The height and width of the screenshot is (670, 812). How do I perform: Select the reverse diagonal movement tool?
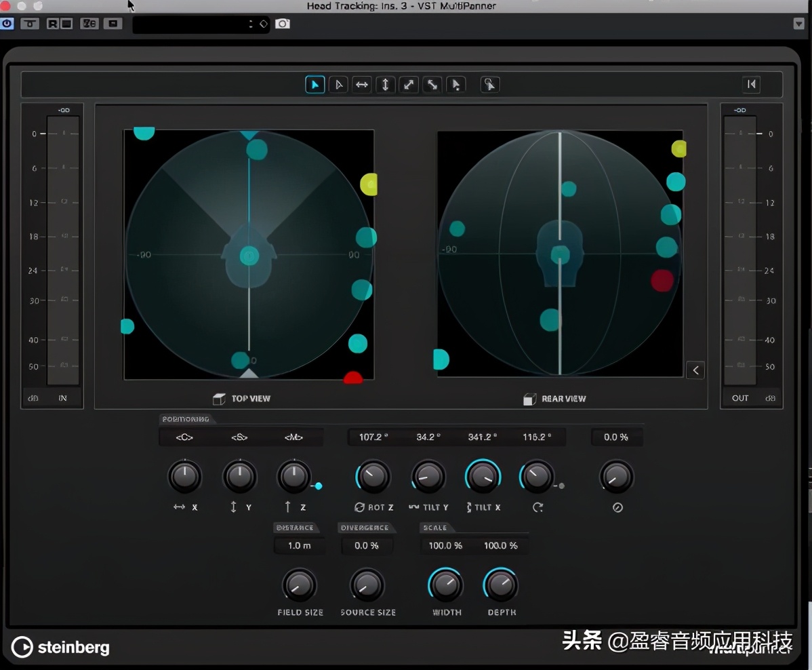click(432, 84)
